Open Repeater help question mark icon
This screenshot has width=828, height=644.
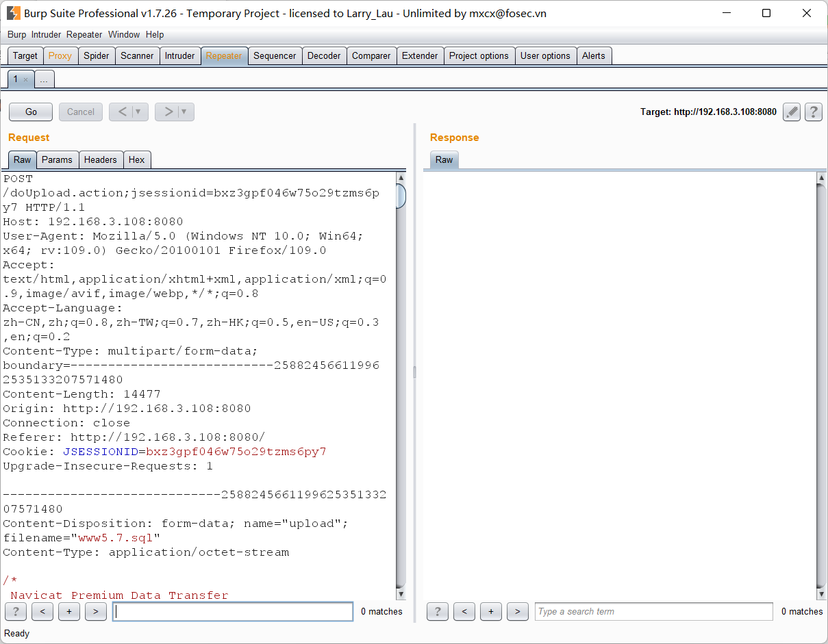(814, 112)
